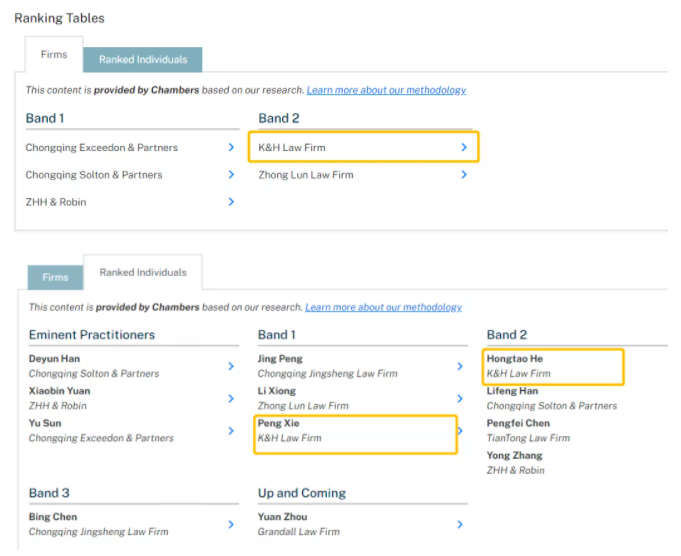Click chevron beside Yu Sun

coord(231,430)
